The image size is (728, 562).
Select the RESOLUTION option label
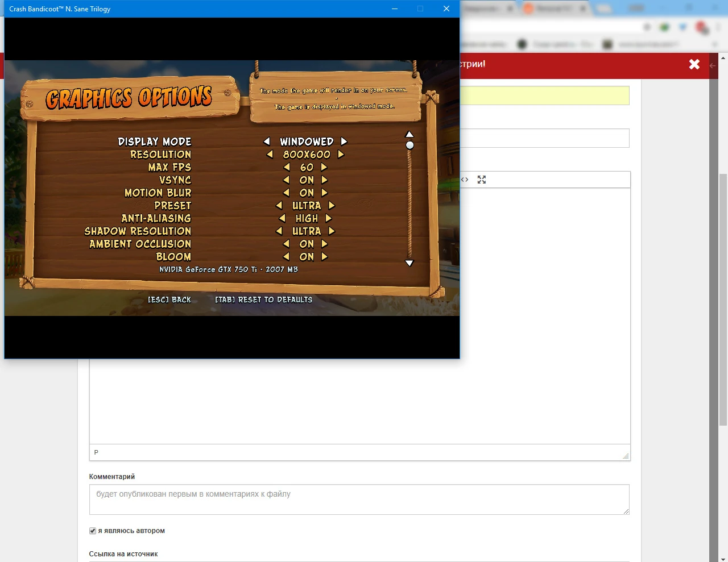pyautogui.click(x=161, y=154)
